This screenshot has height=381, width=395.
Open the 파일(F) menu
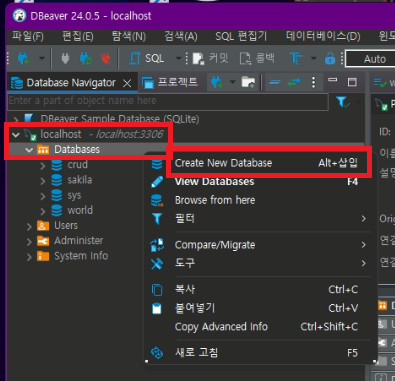[28, 36]
